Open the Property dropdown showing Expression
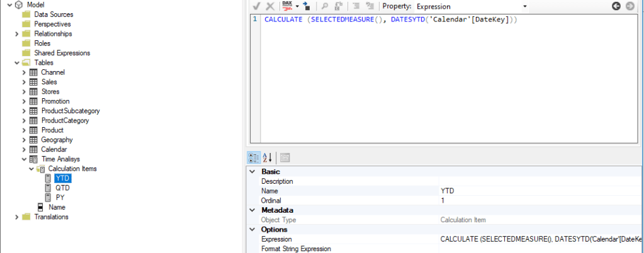Screen dimensions: 644x253 471,6
